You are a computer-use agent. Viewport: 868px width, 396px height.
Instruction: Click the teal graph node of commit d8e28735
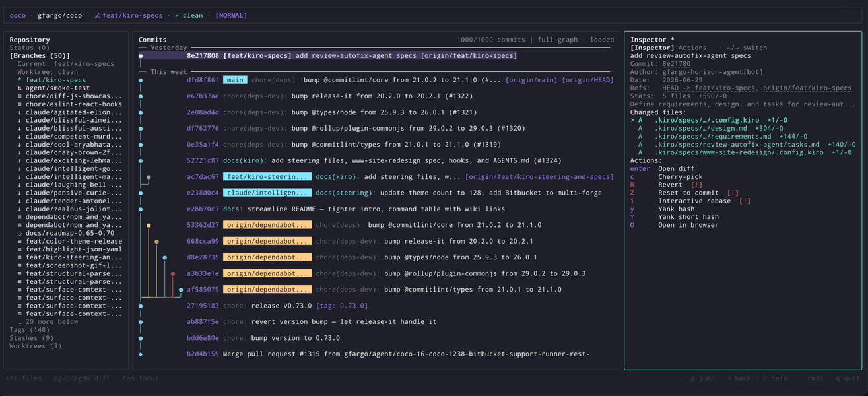164,257
